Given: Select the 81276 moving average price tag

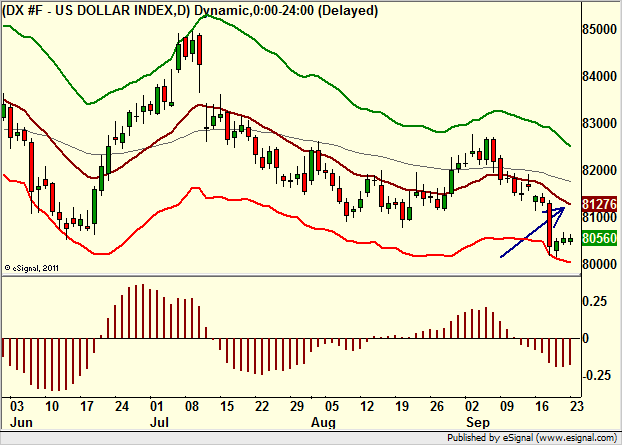Looking at the screenshot, I should click(599, 204).
